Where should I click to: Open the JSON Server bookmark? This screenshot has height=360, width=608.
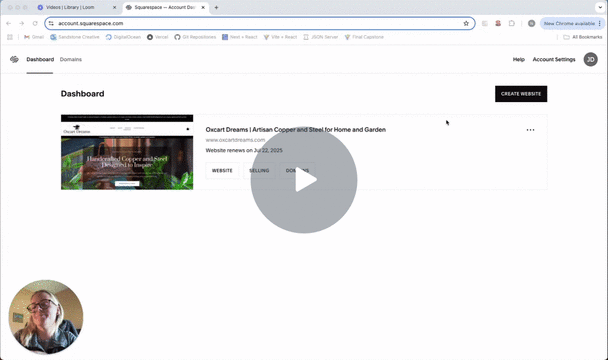pos(320,37)
